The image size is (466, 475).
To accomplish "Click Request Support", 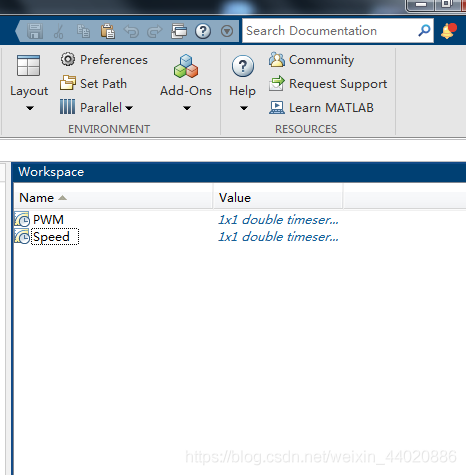I will point(328,83).
